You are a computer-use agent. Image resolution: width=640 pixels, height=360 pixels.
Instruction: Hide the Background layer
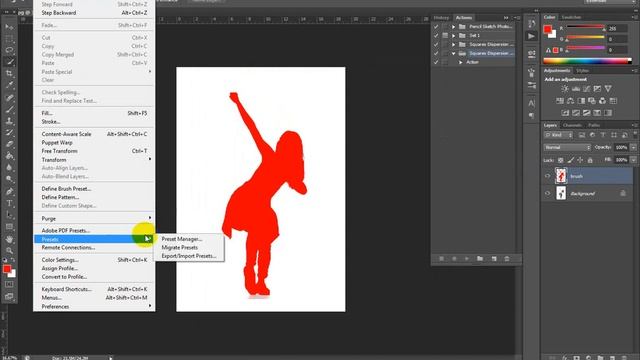pos(548,193)
